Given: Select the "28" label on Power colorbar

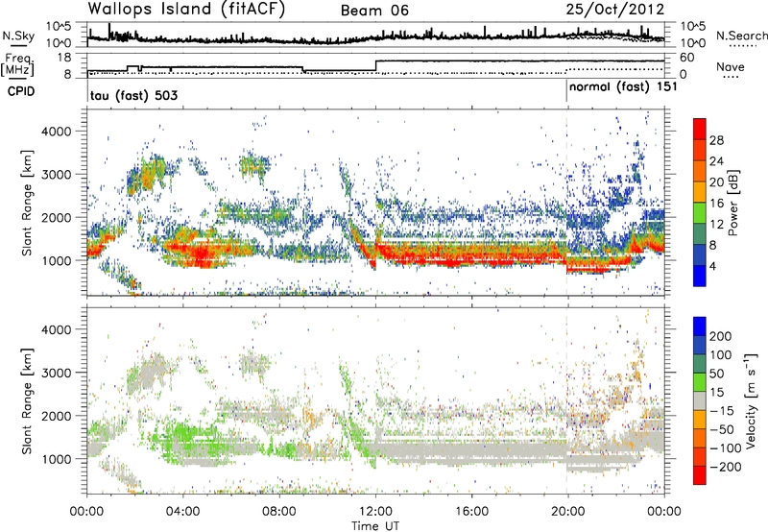Looking at the screenshot, I should 716,140.
